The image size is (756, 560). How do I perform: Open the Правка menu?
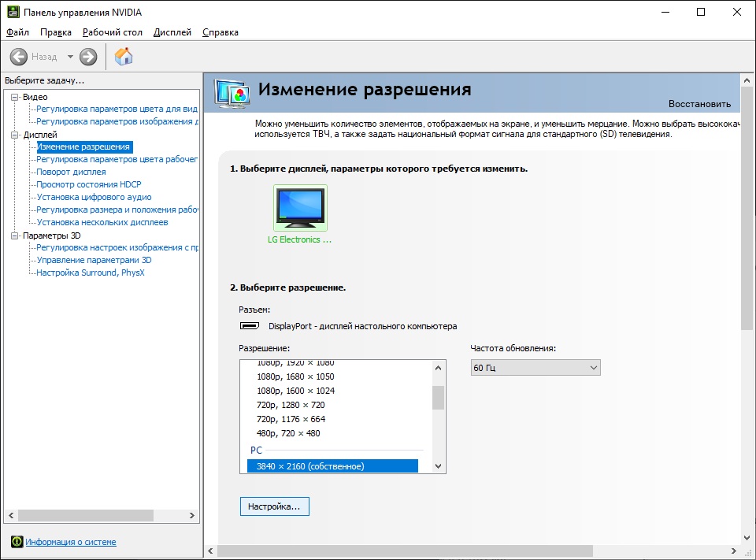tap(56, 32)
